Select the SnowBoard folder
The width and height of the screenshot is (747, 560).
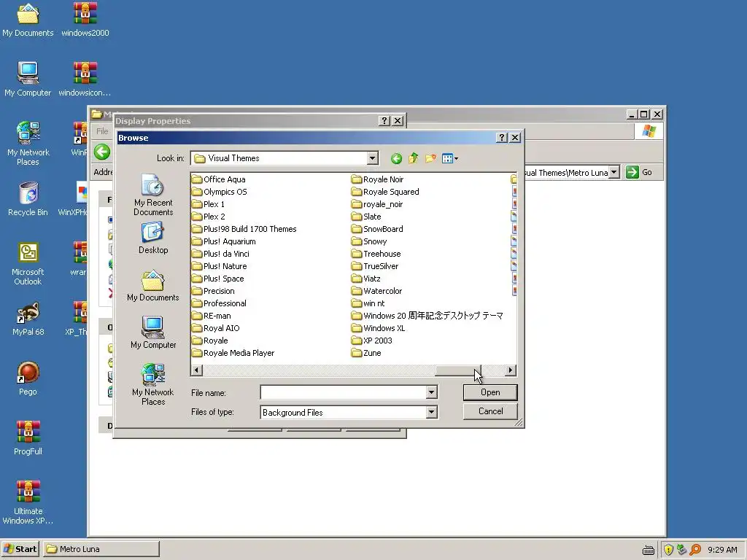pos(377,229)
